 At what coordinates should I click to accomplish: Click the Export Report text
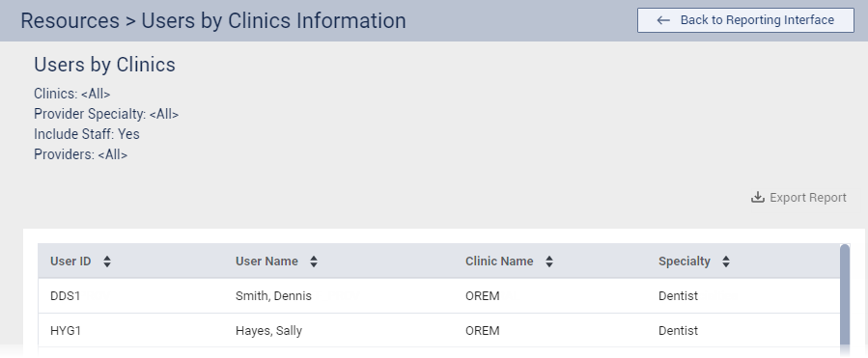click(x=808, y=198)
